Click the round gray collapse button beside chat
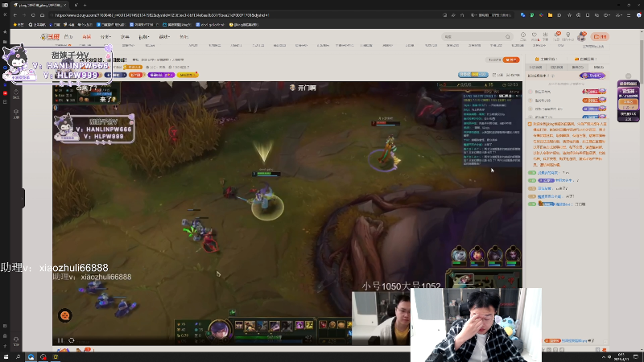Image resolution: width=644 pixels, height=362 pixels. [x=628, y=76]
